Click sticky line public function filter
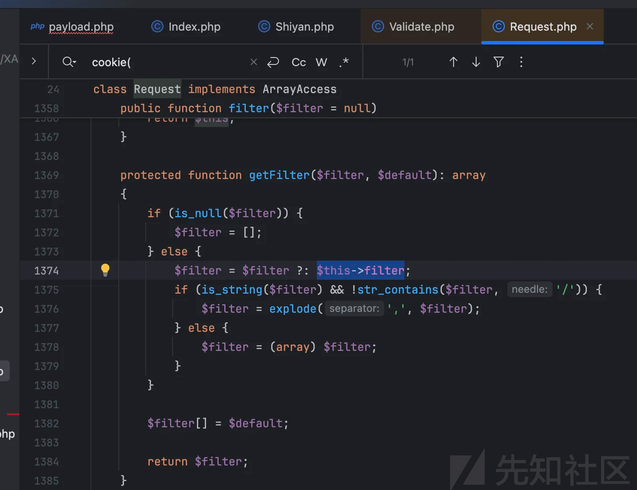Viewport: 637px width, 490px height. point(248,108)
